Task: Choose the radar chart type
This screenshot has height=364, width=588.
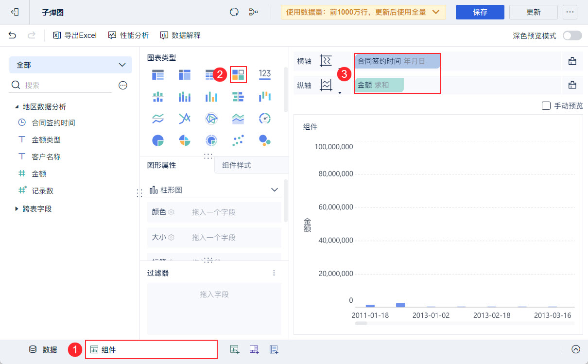Action: pyautogui.click(x=211, y=118)
